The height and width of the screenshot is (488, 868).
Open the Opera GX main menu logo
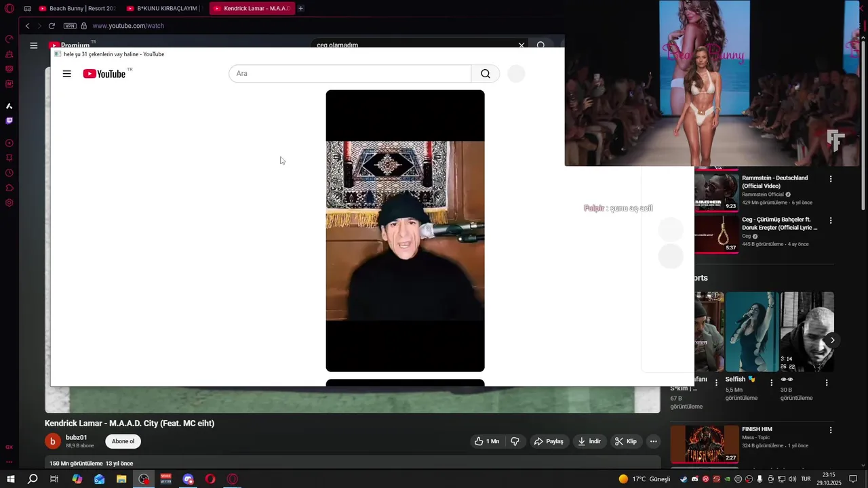(9, 8)
